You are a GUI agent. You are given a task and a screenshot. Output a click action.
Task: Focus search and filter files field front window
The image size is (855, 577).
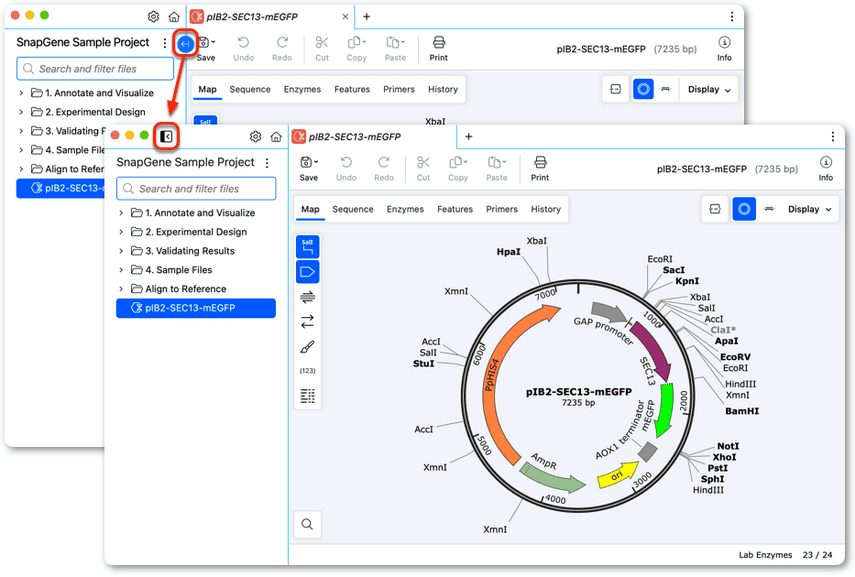pyautogui.click(x=196, y=189)
